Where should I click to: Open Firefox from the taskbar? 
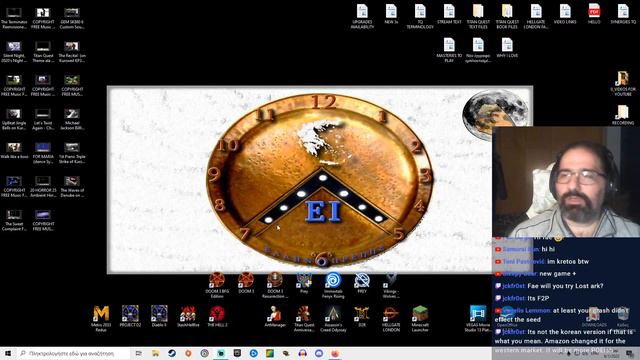pyautogui.click(x=335, y=353)
